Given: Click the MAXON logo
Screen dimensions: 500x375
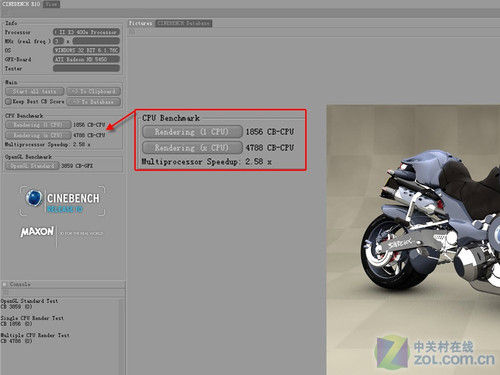Looking at the screenshot, I should pos(37,232).
